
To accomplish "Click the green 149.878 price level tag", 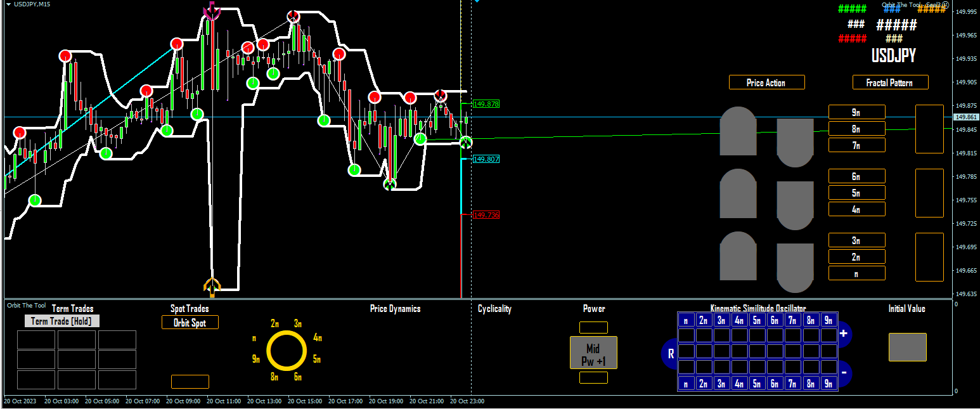I will click(x=486, y=103).
